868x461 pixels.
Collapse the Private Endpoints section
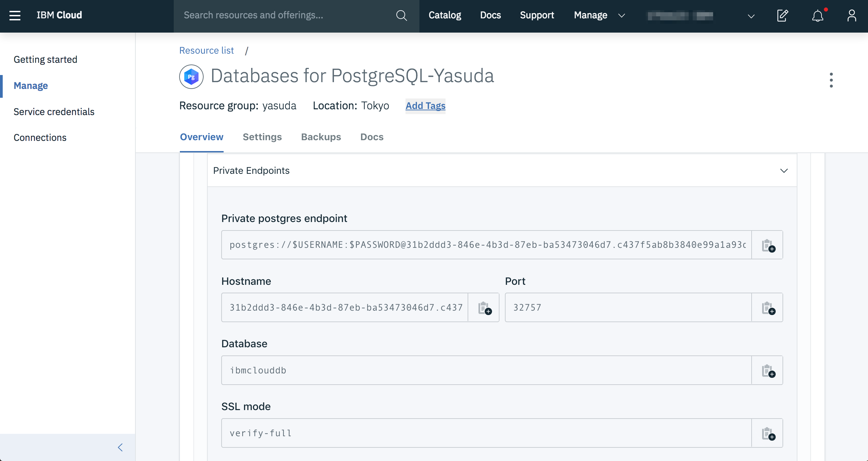[784, 171]
